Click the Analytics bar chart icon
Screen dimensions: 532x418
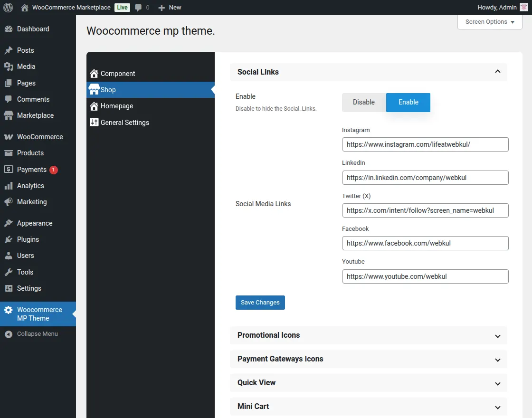click(x=9, y=186)
